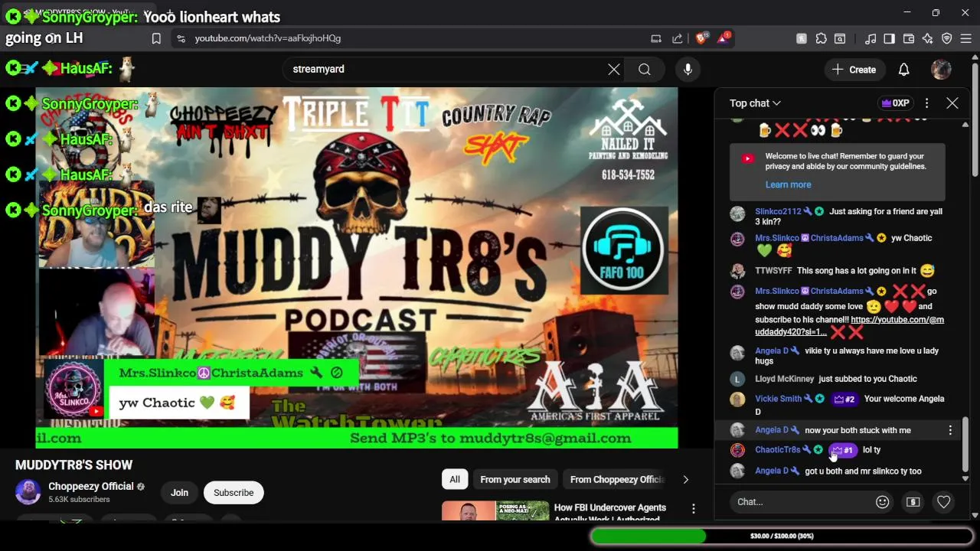Open the Choppeezy Official channel avatar
The height and width of the screenshot is (551, 980).
(x=28, y=492)
